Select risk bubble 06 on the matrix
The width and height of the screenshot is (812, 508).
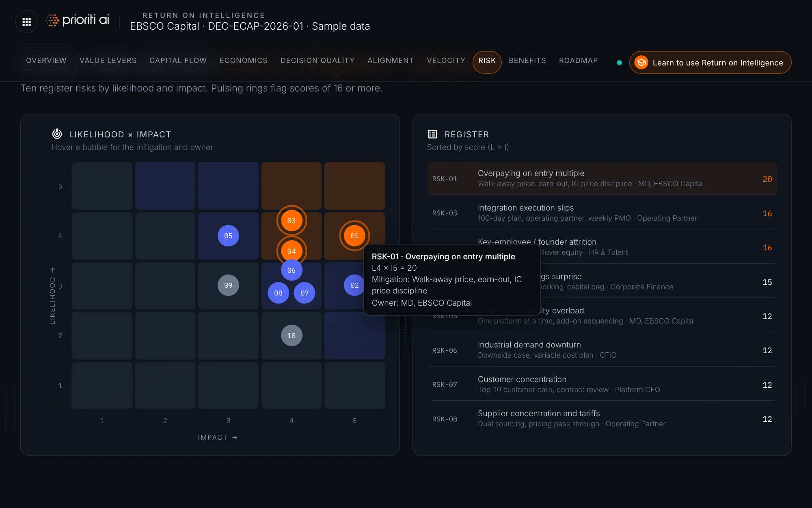[x=292, y=270]
